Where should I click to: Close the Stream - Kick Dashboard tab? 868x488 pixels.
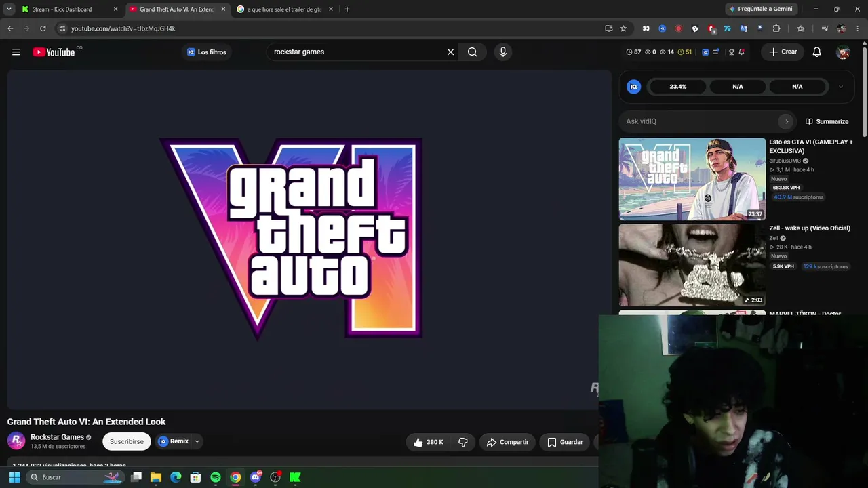115,9
